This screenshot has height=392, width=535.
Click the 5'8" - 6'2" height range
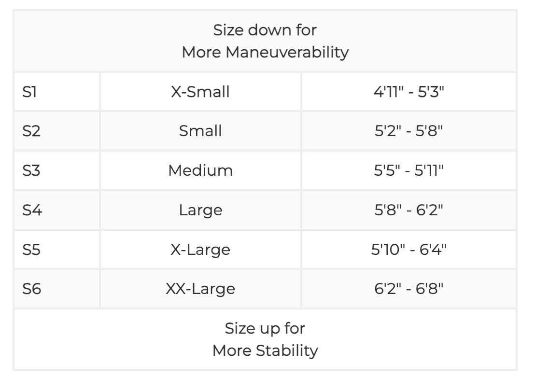coord(408,210)
